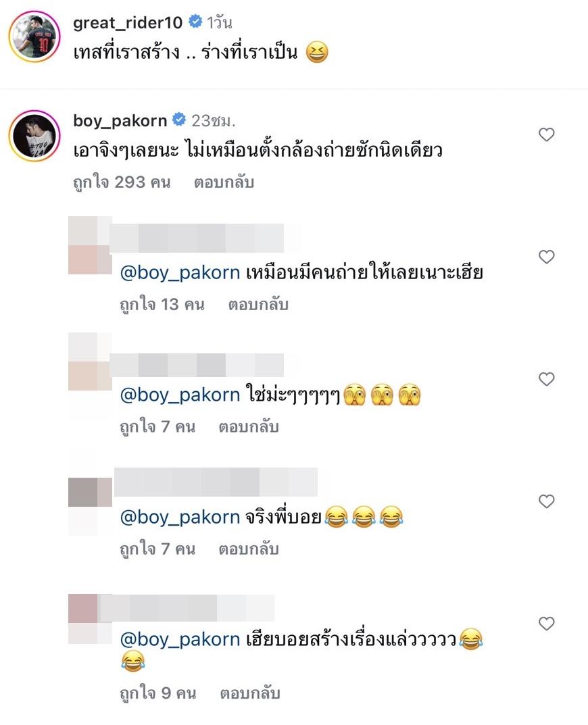Reply to boy_pakorn's comment with 293 likes

pos(224,182)
